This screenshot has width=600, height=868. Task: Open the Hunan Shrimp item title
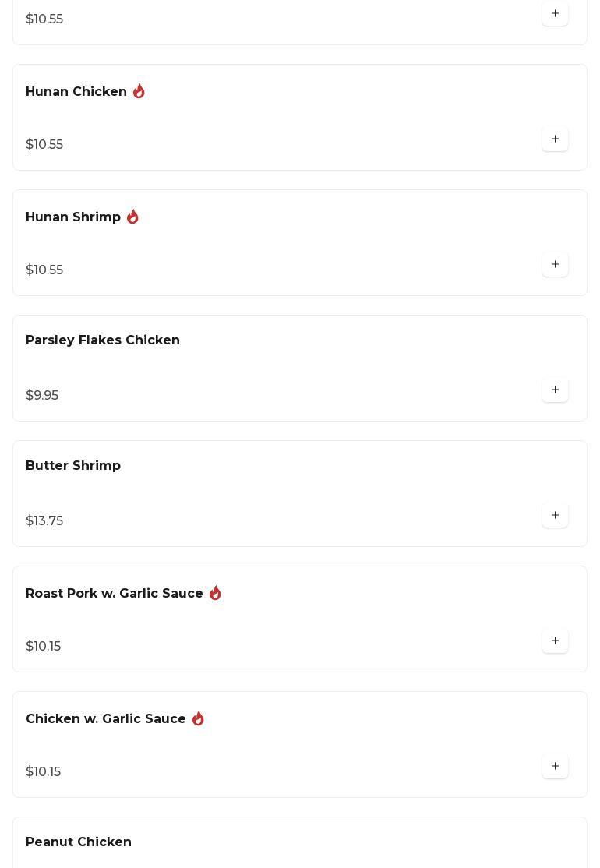73,217
